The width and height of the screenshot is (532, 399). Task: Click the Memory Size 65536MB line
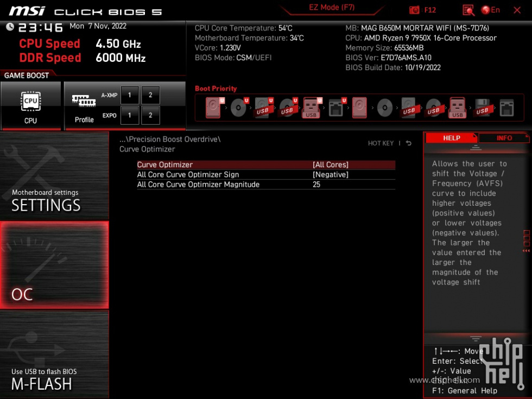tap(384, 48)
